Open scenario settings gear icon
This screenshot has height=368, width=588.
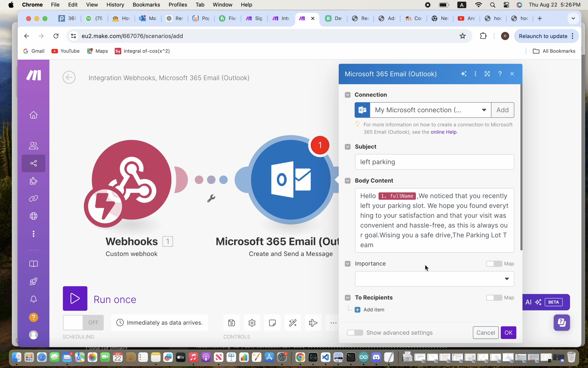(252, 323)
